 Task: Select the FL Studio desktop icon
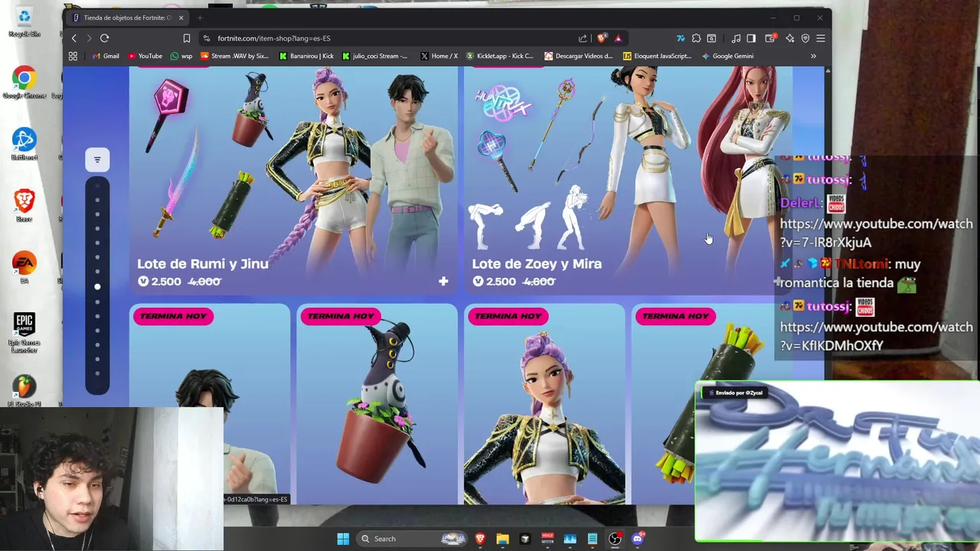(24, 391)
